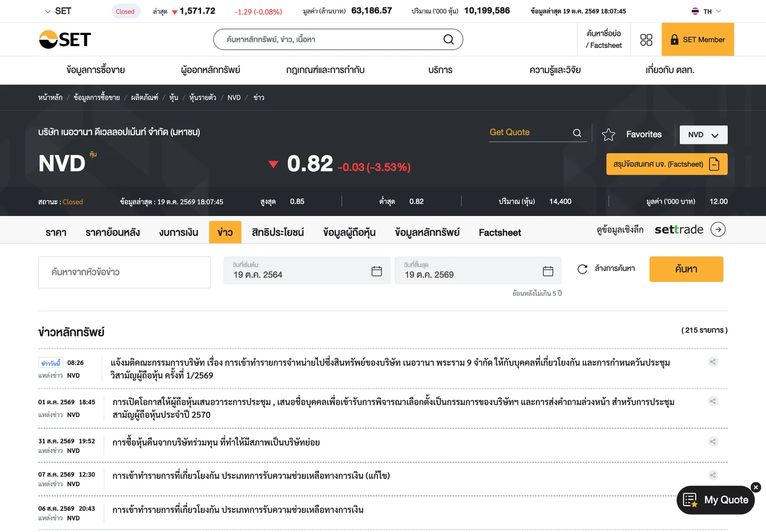Click the magnifier icon in main search bar

[x=449, y=39]
